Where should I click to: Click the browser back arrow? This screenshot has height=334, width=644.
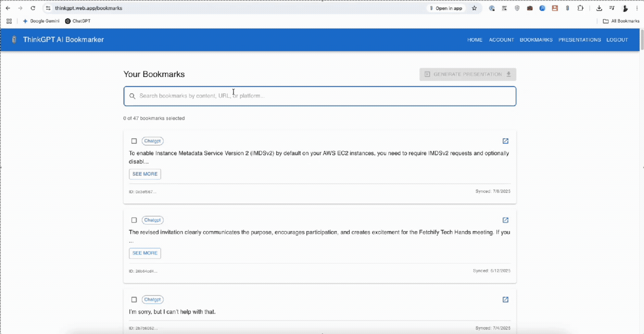pos(8,8)
